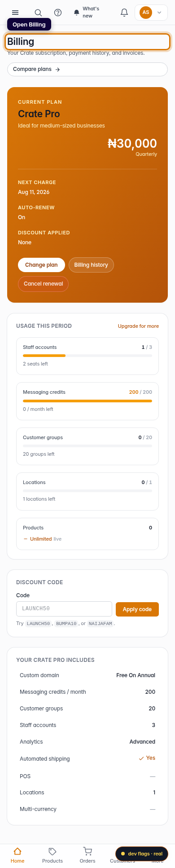Click the NAIJAFAM suggested code chip

pos(100,624)
